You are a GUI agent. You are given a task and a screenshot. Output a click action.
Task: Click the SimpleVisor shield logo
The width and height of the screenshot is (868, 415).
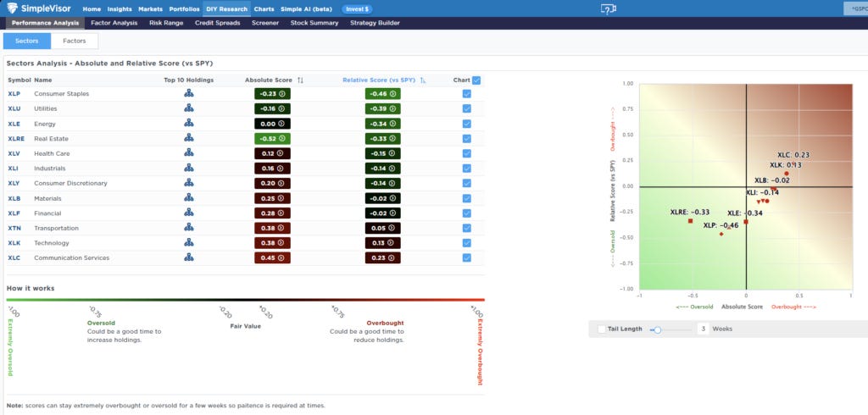pos(12,8)
